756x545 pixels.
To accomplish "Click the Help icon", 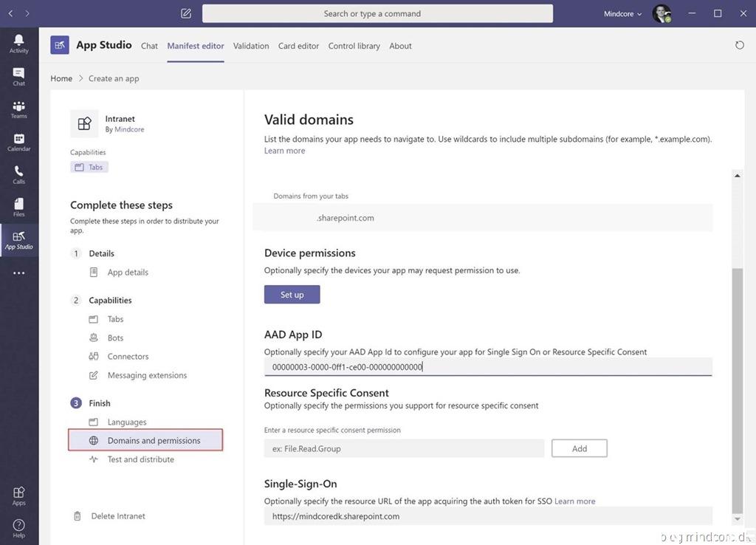I will click(18, 528).
